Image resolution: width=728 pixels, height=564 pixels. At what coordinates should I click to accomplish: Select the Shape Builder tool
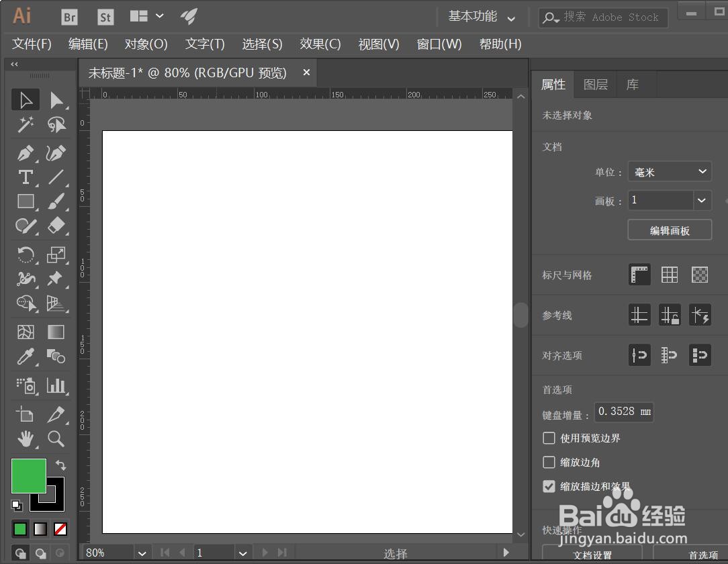26,303
